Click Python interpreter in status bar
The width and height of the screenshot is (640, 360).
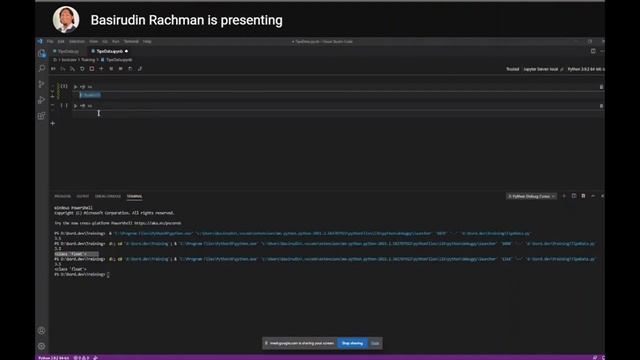(x=53, y=358)
